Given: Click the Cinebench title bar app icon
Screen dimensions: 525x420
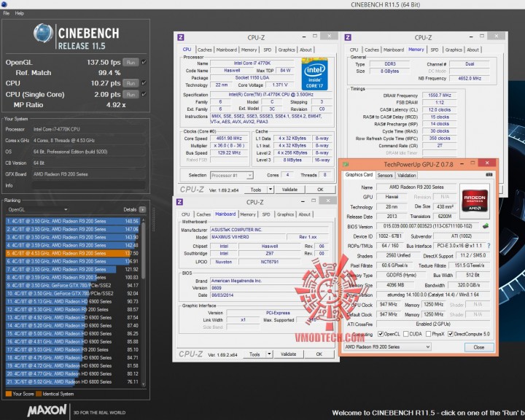Looking at the screenshot, I should pos(4,4).
